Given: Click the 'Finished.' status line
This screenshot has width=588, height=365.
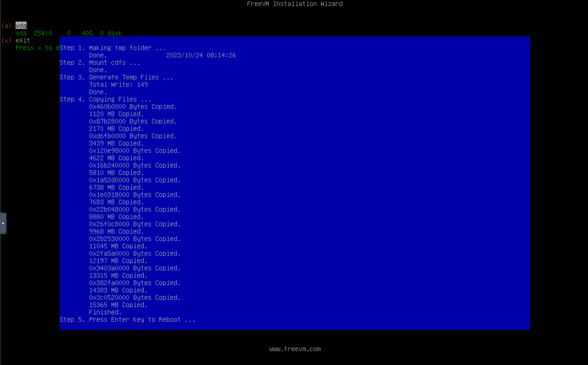Looking at the screenshot, I should [105, 312].
